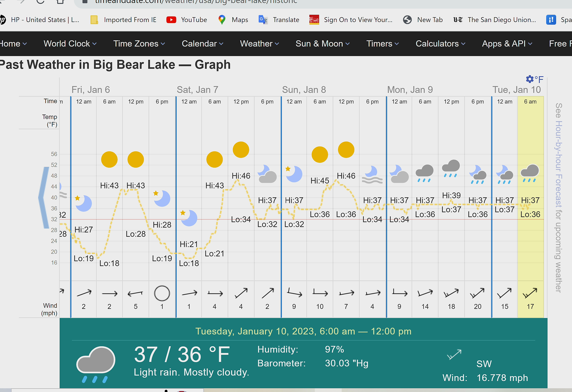Screen dimensions: 572x392
Task: Click the YouTube bookmark icon
Action: pyautogui.click(x=171, y=20)
